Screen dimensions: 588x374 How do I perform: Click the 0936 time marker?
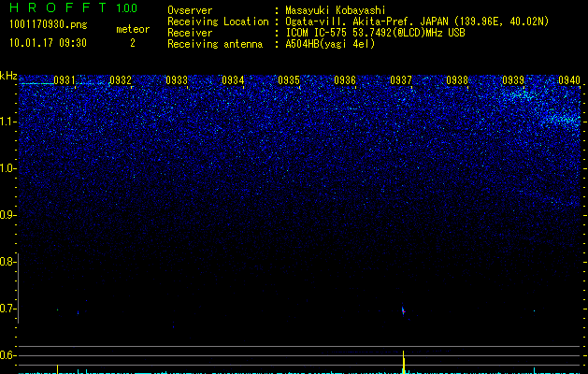[x=345, y=80]
